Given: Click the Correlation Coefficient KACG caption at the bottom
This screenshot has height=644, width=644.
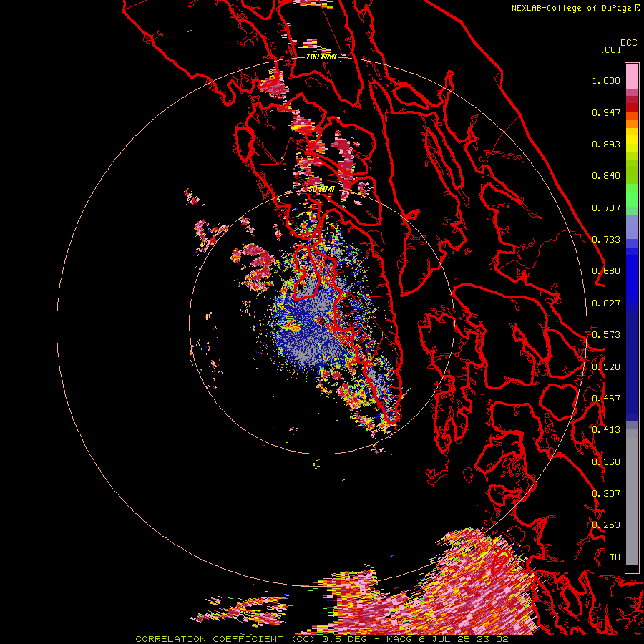Looking at the screenshot, I should coord(322,639).
